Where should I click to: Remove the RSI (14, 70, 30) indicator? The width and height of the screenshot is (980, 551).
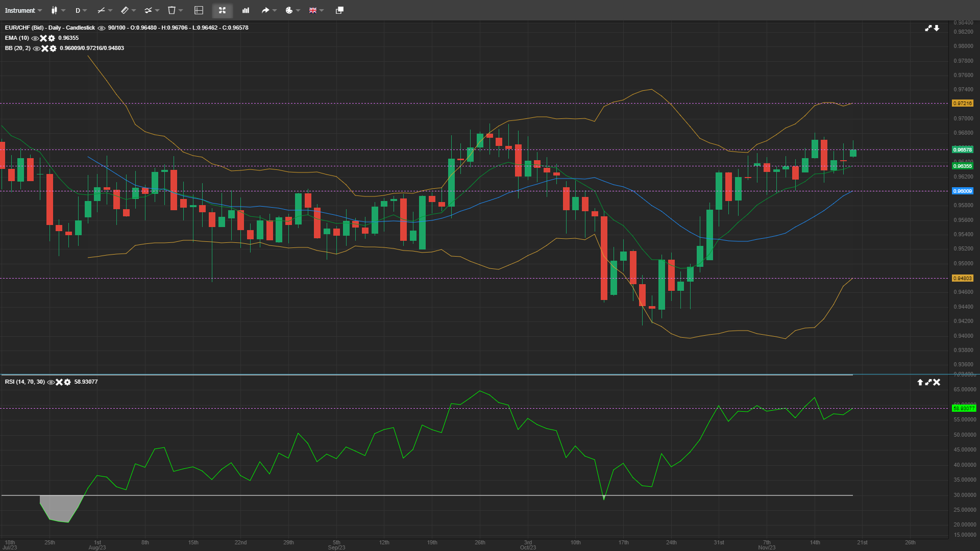[x=59, y=382]
